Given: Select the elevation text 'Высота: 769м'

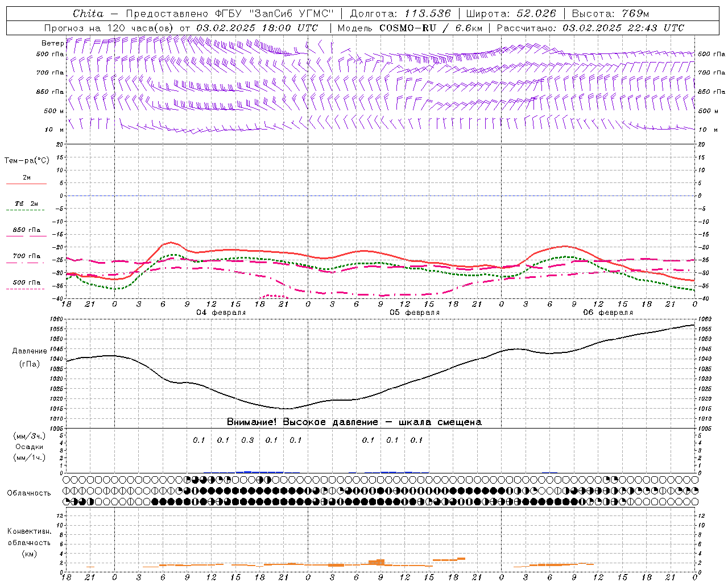Looking at the screenshot, I should (x=610, y=14).
